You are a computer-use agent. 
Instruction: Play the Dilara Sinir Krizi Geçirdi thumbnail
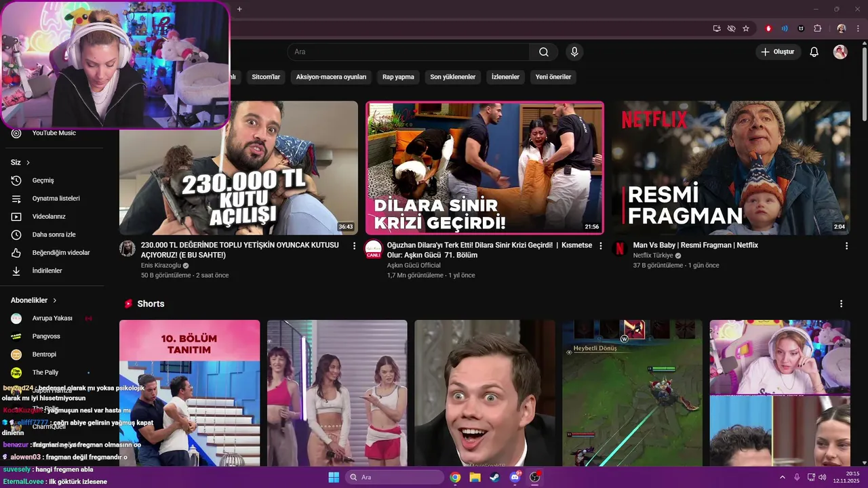(484, 168)
